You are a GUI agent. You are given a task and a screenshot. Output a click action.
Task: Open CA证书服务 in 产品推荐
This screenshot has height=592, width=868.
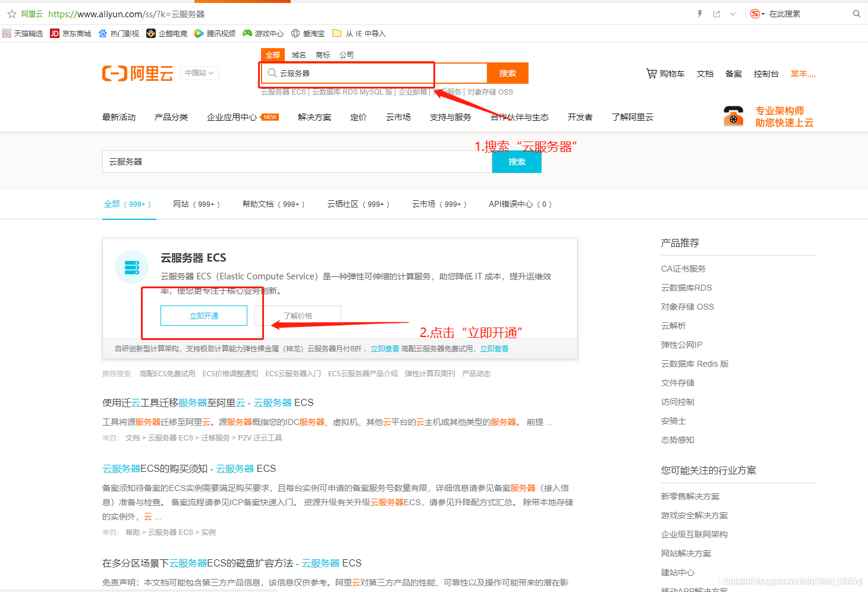[x=683, y=269]
